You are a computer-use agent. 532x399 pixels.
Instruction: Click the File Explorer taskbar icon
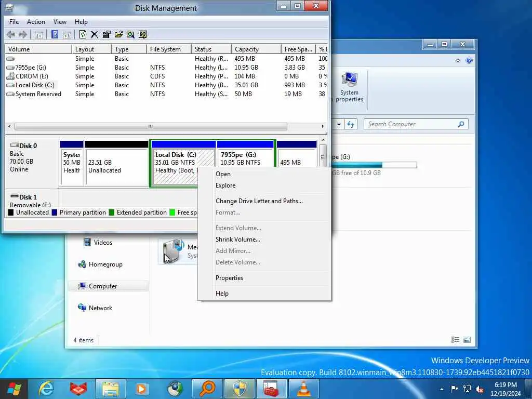111,389
